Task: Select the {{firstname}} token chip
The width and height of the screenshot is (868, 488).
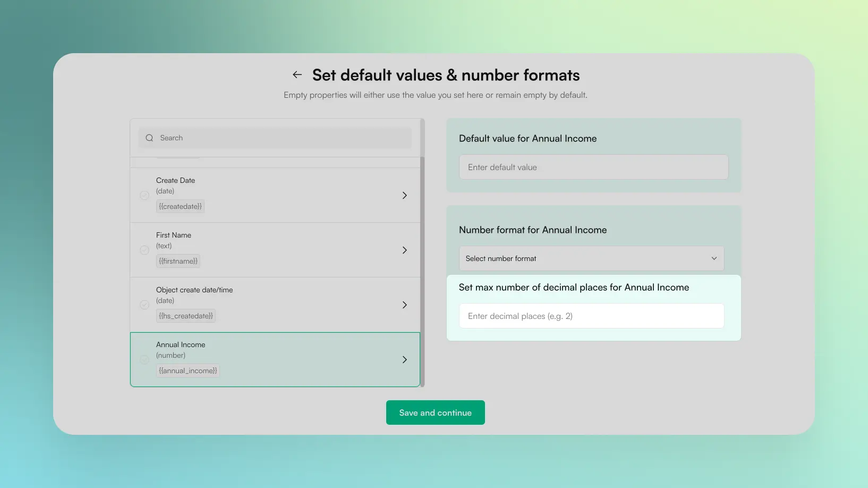Action: pyautogui.click(x=177, y=261)
